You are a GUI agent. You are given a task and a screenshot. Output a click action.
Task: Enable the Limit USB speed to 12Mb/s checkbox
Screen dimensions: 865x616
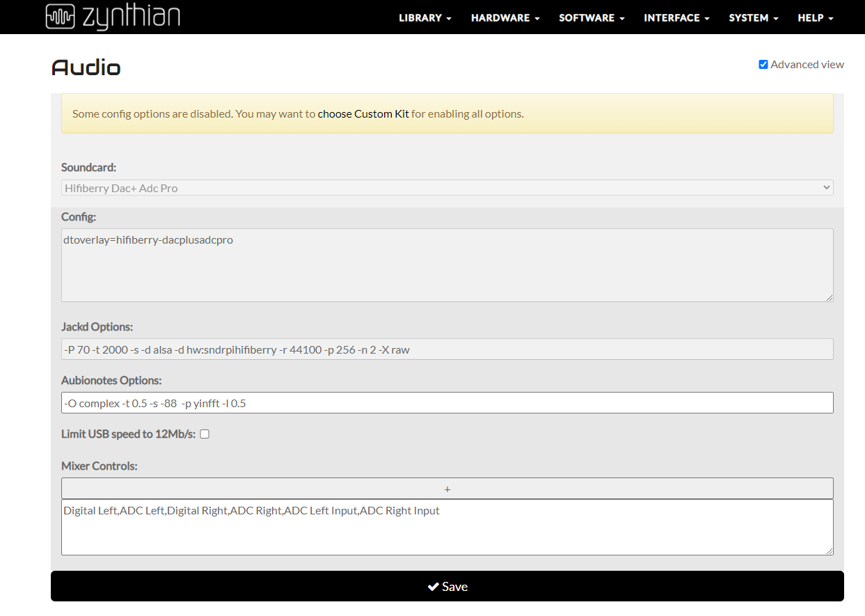(x=205, y=434)
